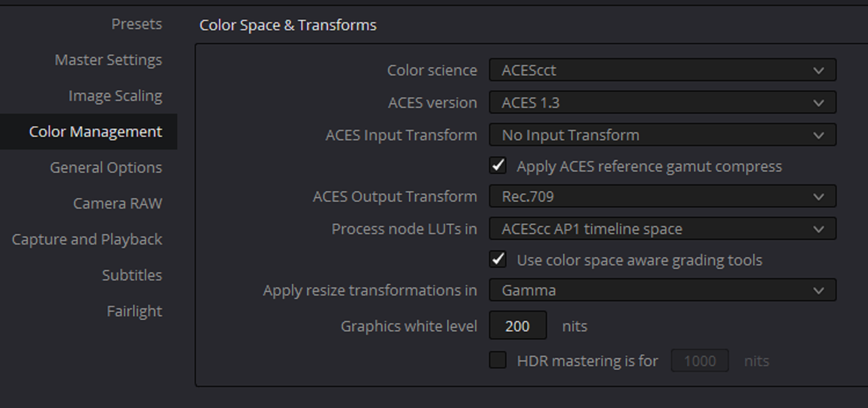The image size is (868, 408).
Task: Click the Apply resize transformations in label
Action: point(370,290)
